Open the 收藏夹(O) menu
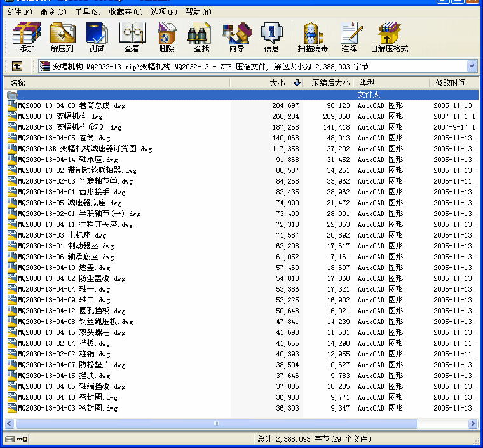483x448 pixels. [x=125, y=11]
